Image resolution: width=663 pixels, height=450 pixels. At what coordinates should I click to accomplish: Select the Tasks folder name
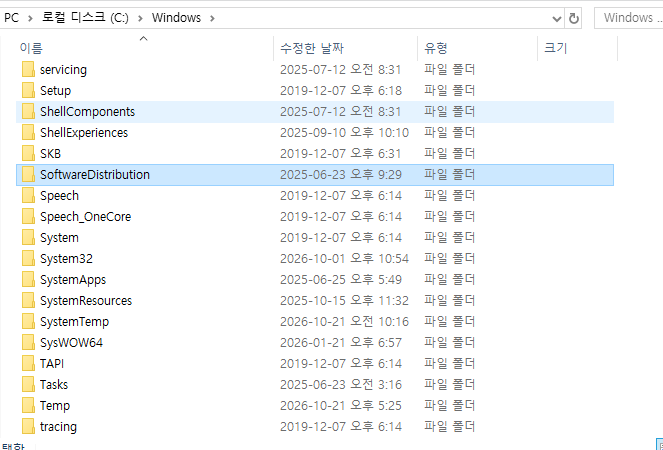click(x=54, y=385)
